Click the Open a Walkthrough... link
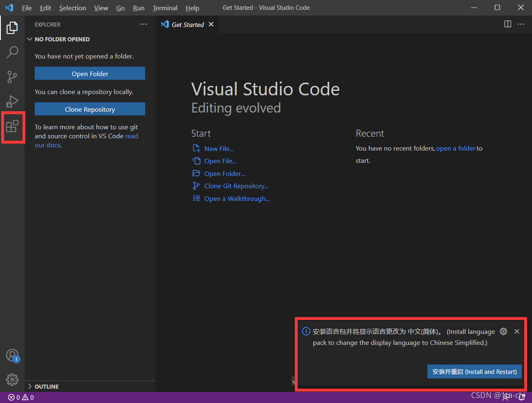 pyautogui.click(x=237, y=198)
